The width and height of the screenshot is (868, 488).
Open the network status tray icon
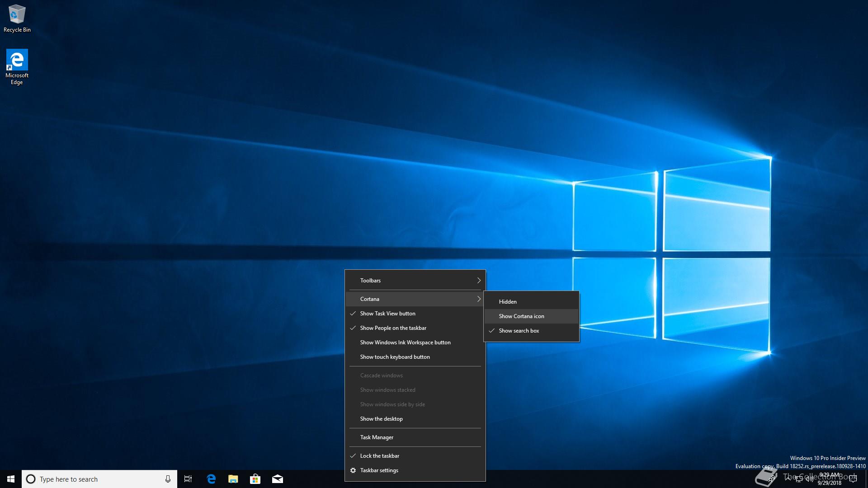tap(799, 479)
